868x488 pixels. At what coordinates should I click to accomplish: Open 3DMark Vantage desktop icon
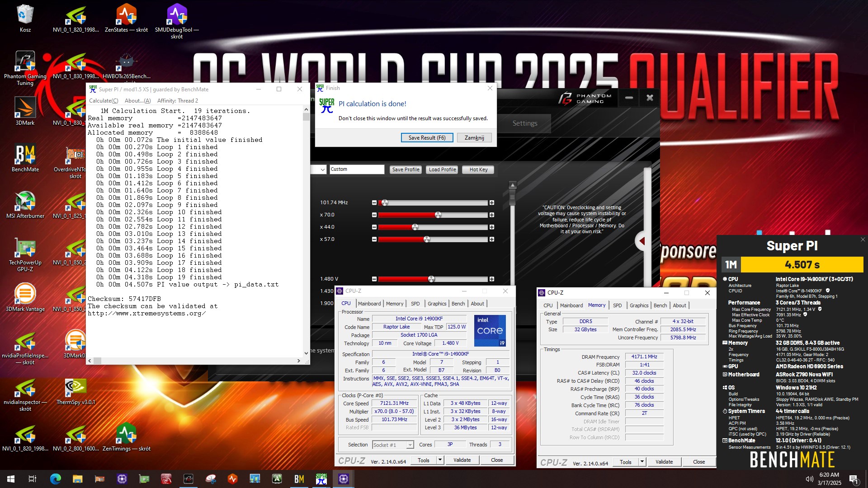[25, 297]
